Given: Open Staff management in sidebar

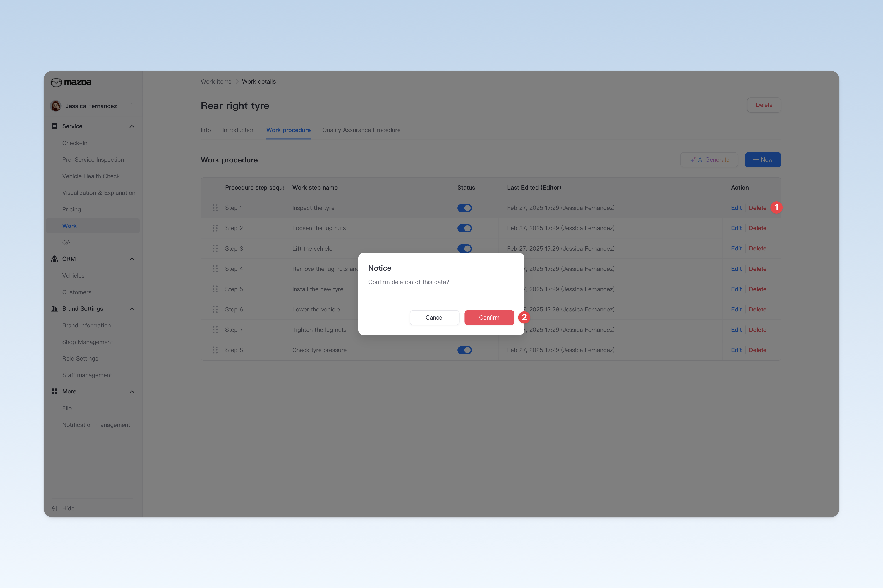Looking at the screenshot, I should coord(87,375).
